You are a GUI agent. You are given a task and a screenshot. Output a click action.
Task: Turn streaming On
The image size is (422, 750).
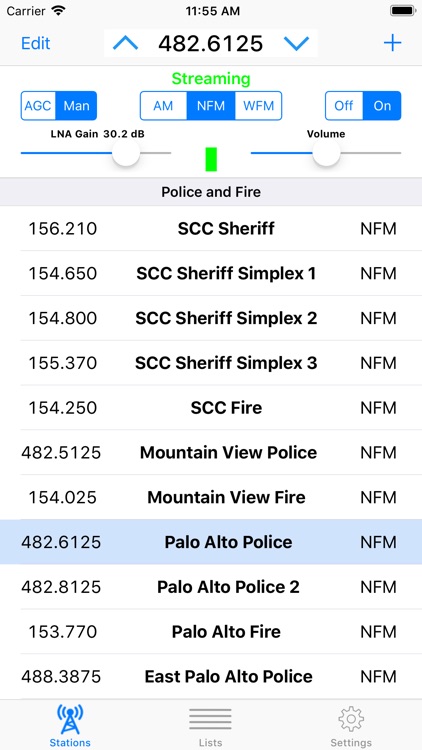click(x=382, y=106)
